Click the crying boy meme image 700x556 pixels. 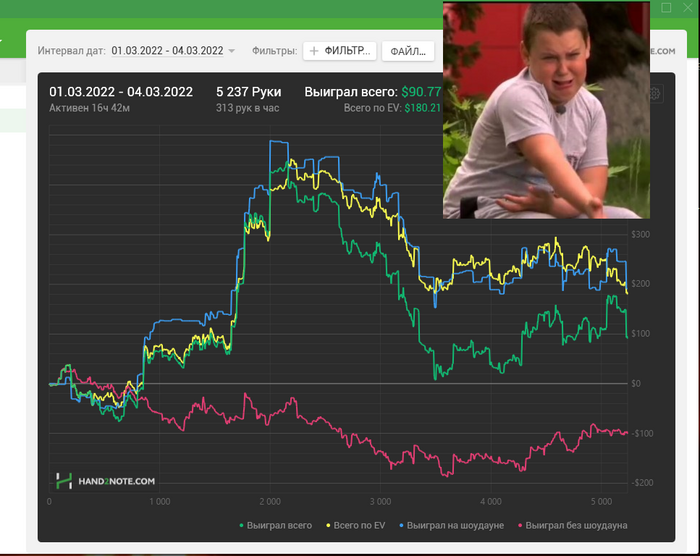(x=546, y=110)
